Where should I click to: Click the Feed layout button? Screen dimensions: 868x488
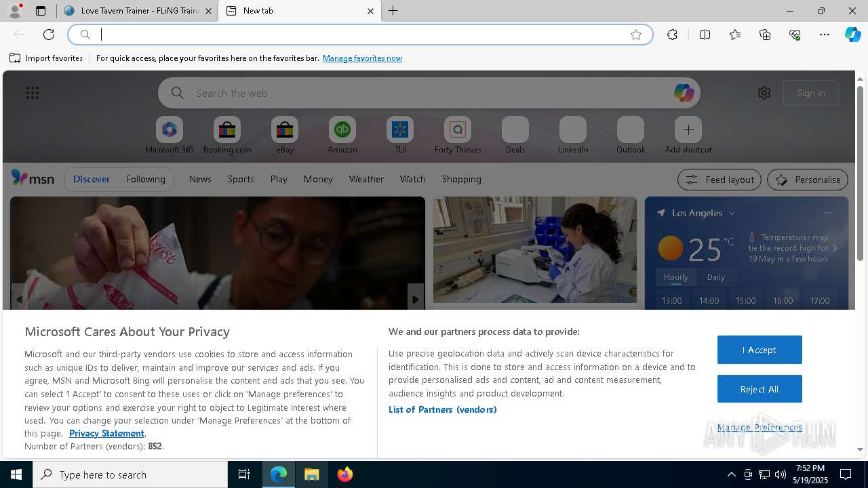pos(719,180)
